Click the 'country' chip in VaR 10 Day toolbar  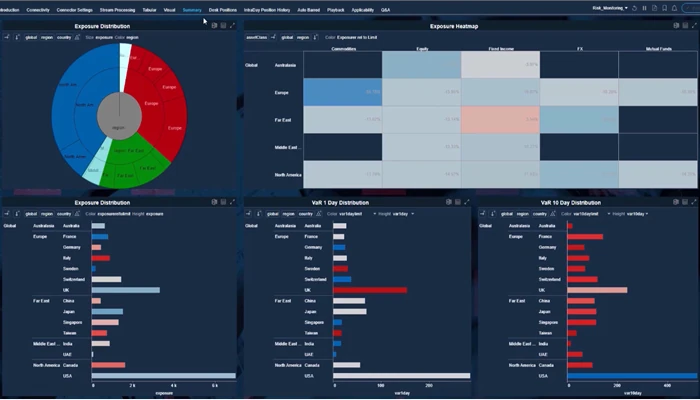coord(540,214)
